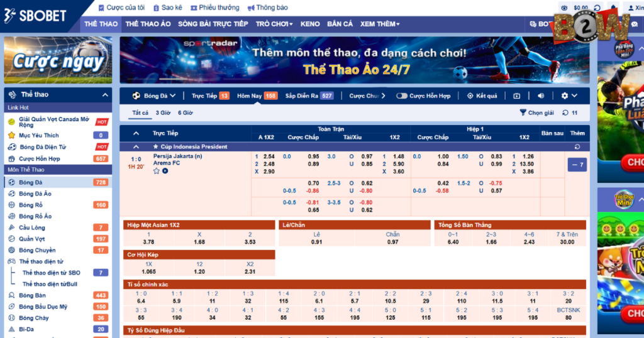This screenshot has height=338, width=644.
Task: Click Thể Thao Ảo 24/7 banner
Action: tap(355, 60)
